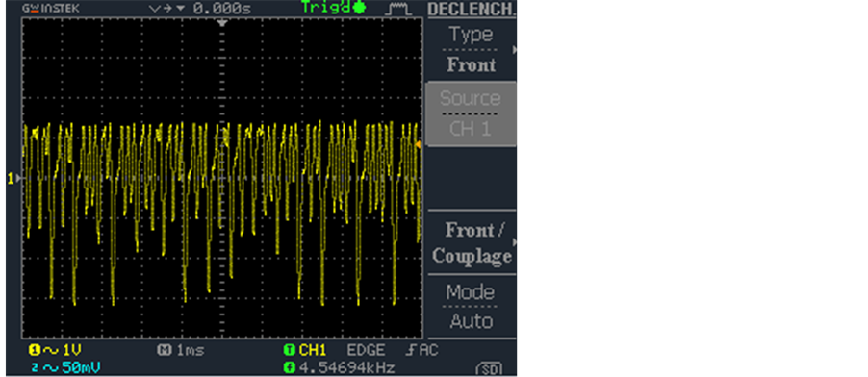Viewport: 868px width, 377px height.
Task: Toggle the Mode Auto trigger setting
Action: click(472, 307)
